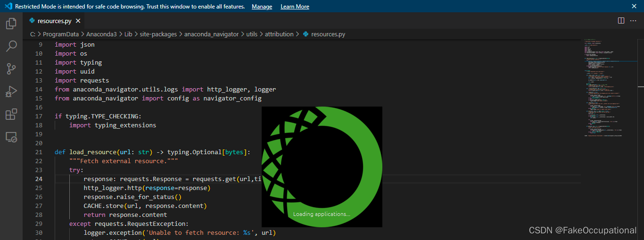Click the Manage link in the banner
The height and width of the screenshot is (240, 644).
[262, 7]
